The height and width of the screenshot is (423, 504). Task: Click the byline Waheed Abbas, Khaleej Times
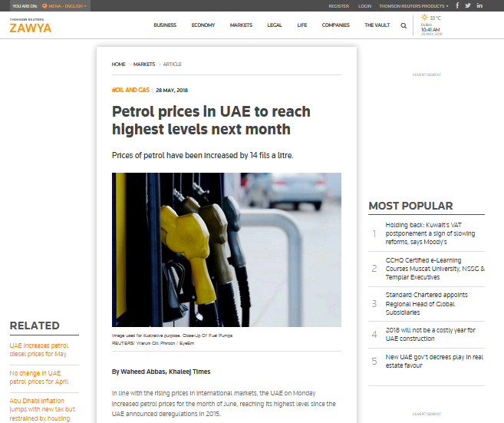click(161, 372)
